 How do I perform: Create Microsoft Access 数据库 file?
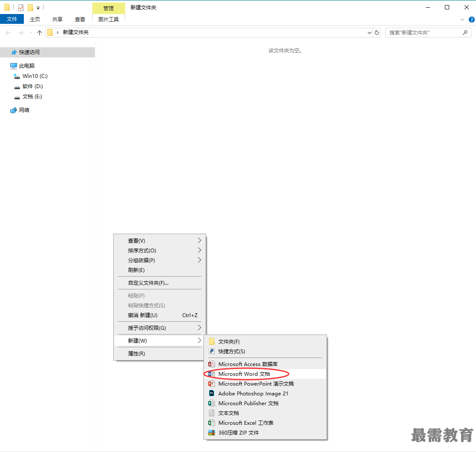[265, 364]
